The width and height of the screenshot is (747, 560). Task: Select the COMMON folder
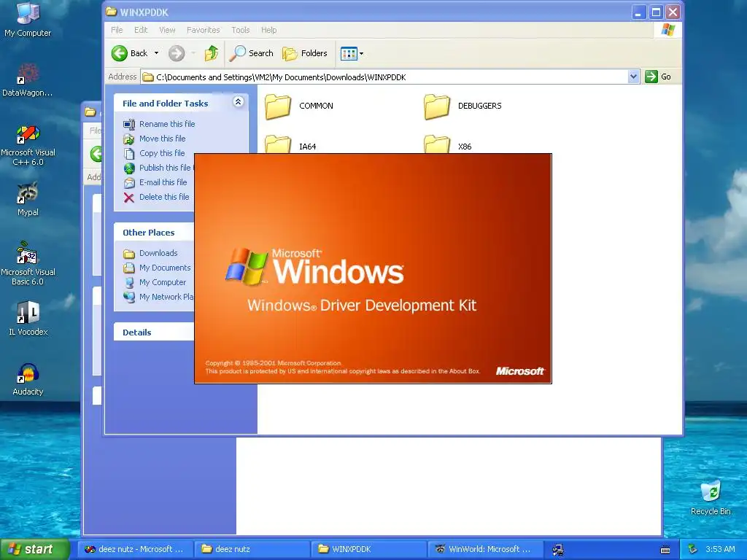[x=299, y=106]
